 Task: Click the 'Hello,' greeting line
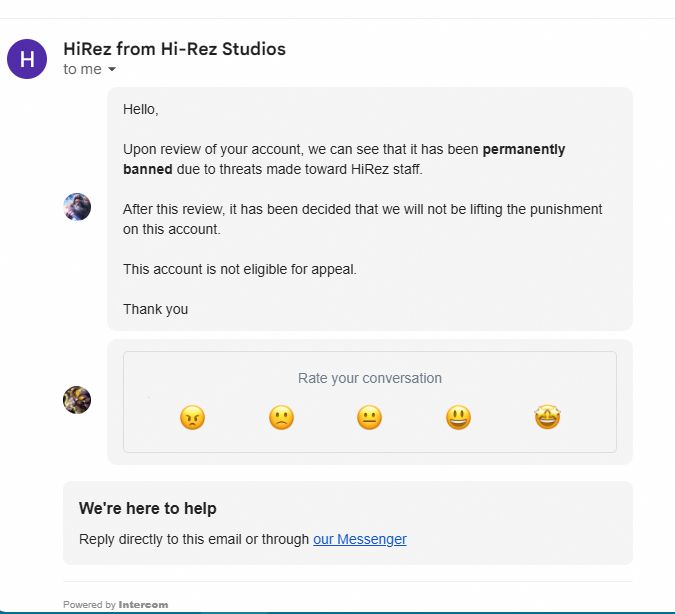[141, 109]
